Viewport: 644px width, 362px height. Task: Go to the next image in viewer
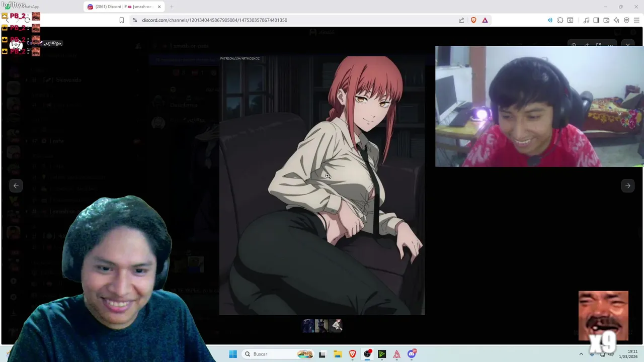(628, 186)
